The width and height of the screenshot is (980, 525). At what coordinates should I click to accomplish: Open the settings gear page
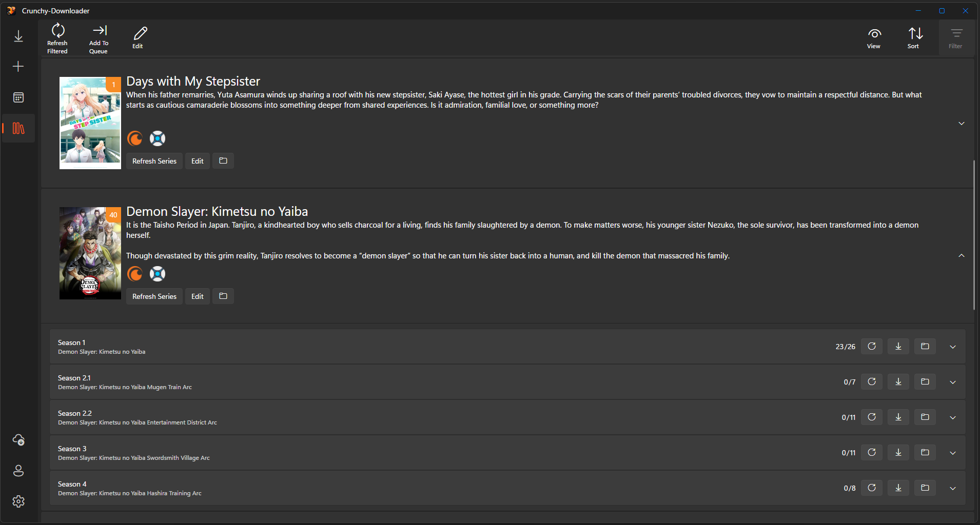click(x=18, y=501)
